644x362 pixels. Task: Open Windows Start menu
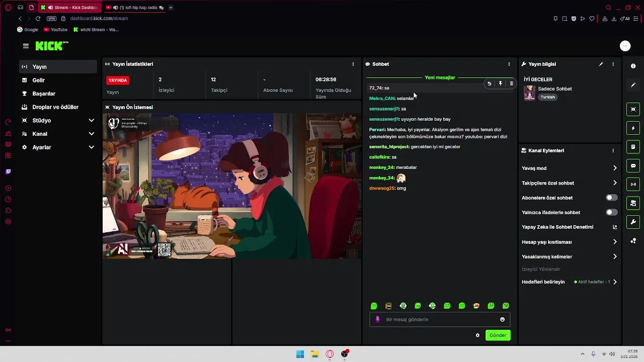[x=300, y=354]
